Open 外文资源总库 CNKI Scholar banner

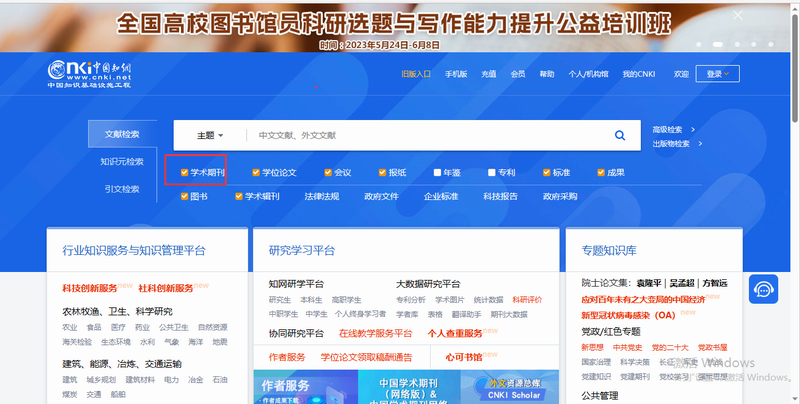tap(510, 387)
